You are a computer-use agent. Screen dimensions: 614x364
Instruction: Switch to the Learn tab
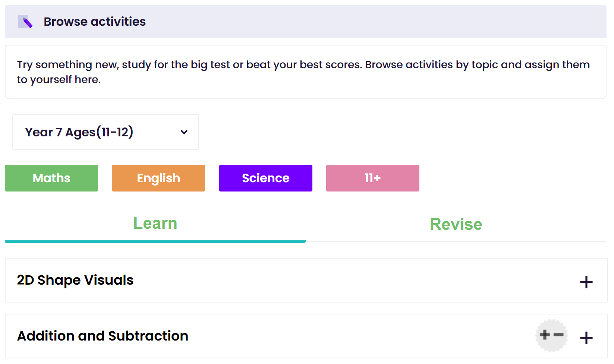pyautogui.click(x=155, y=224)
